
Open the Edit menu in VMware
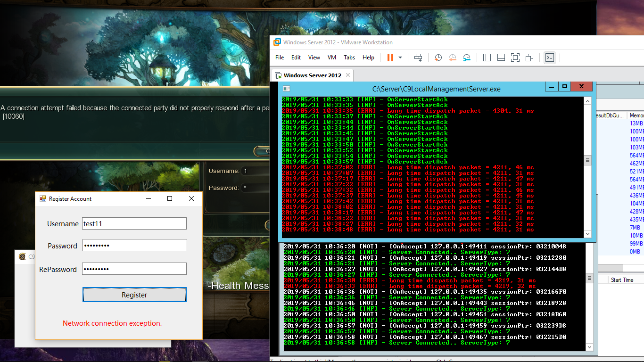pos(296,58)
